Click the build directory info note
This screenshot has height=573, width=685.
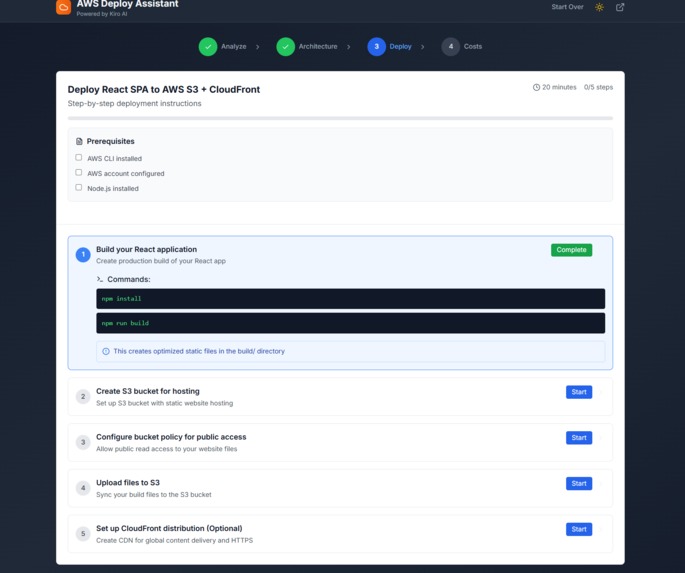coord(350,351)
